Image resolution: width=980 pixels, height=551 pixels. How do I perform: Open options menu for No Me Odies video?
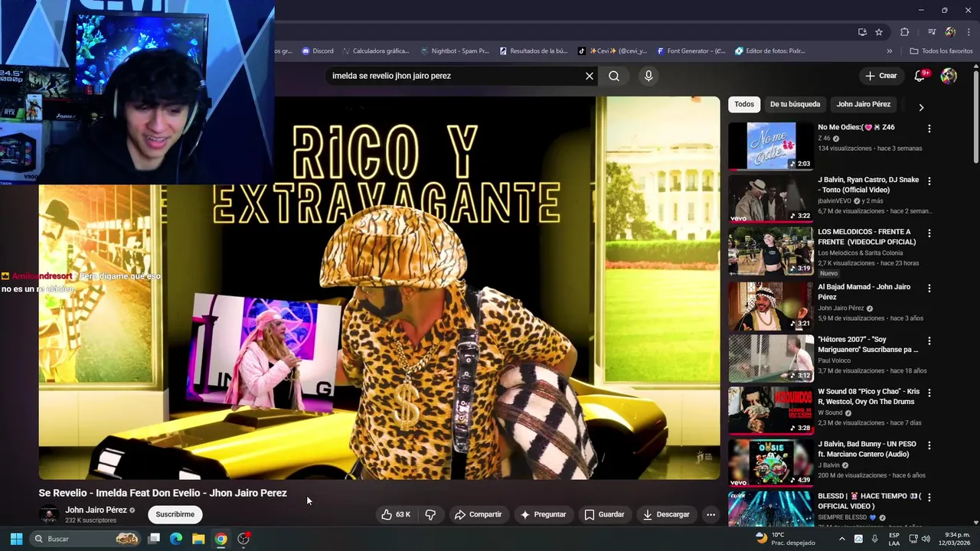pyautogui.click(x=929, y=129)
